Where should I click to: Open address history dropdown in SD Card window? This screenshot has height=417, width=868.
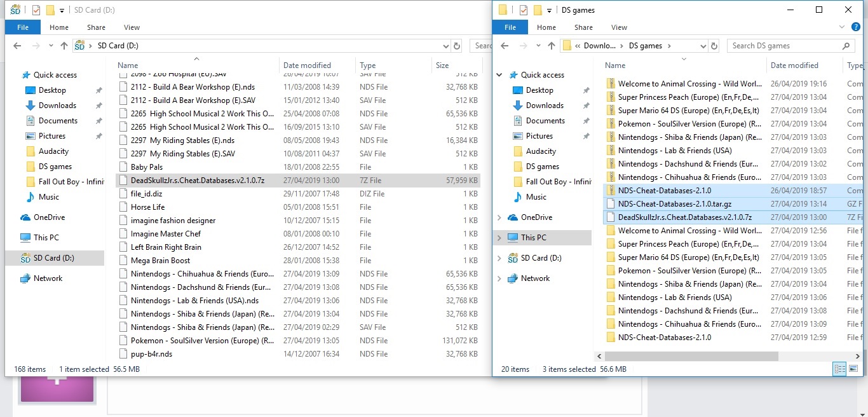coord(445,46)
